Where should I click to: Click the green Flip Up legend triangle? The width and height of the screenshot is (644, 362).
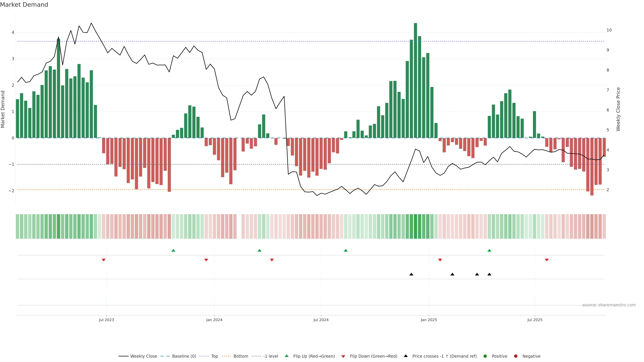click(x=286, y=356)
